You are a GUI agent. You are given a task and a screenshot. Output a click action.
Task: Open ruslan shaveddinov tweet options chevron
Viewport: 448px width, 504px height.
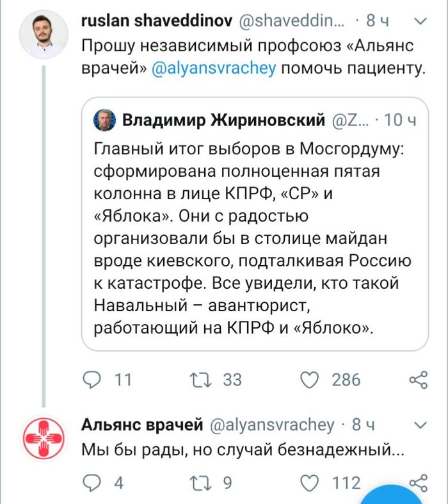[420, 22]
